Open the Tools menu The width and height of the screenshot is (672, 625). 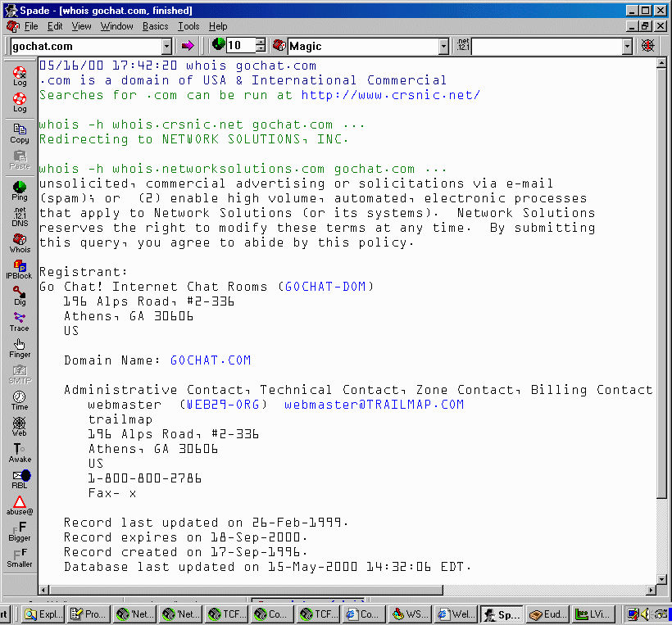click(188, 26)
